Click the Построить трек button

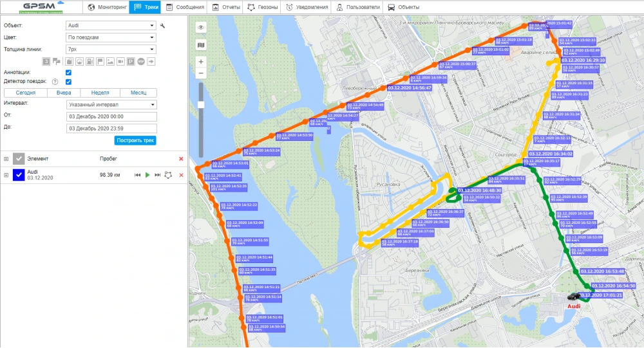tap(136, 140)
